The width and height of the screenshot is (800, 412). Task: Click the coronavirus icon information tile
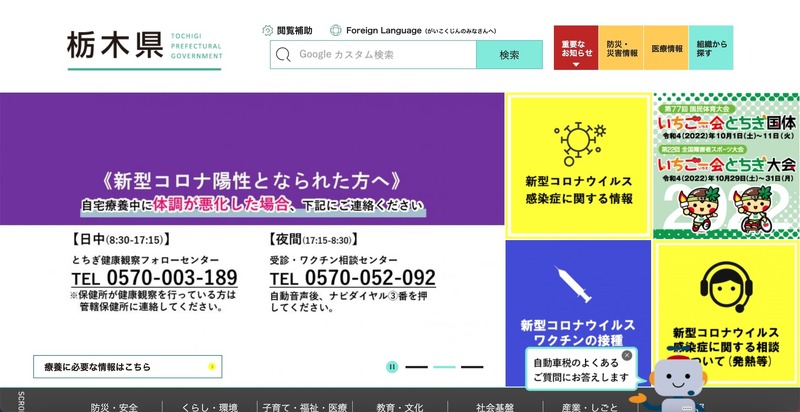coord(579,166)
